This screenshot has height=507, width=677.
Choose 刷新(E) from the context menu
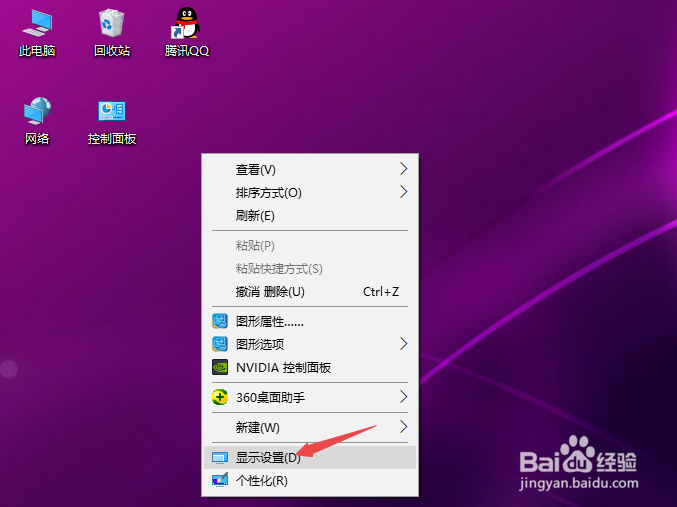(x=310, y=215)
